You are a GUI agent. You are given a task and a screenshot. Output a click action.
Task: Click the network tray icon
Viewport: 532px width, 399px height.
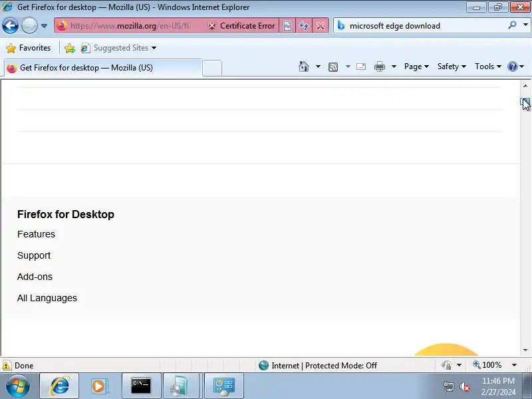tap(448, 386)
